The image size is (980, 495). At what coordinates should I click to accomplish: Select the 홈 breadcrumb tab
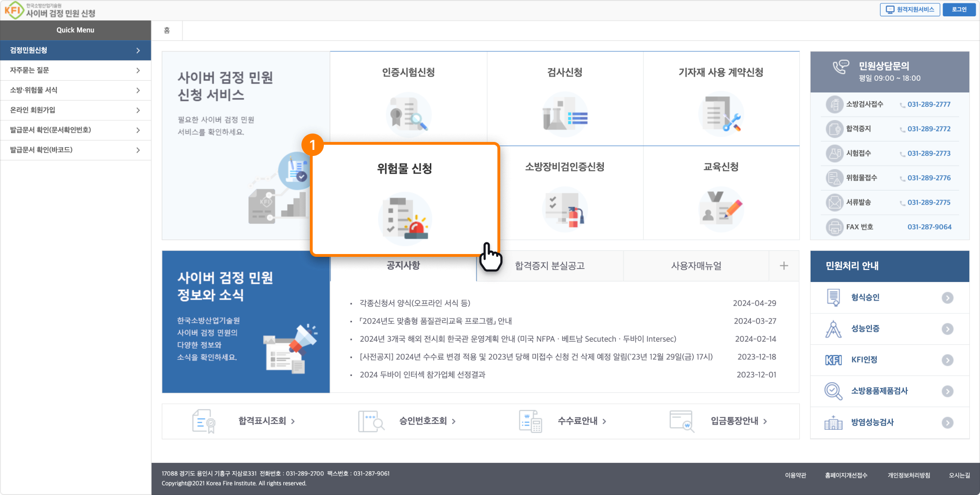point(167,30)
